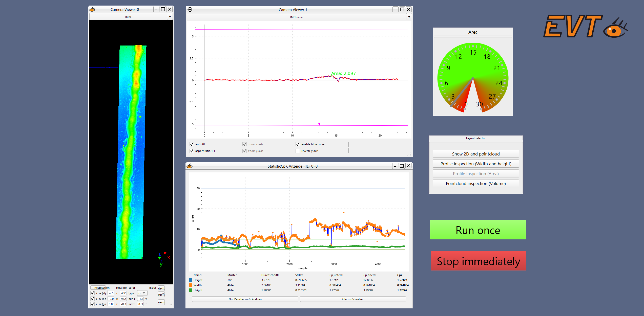Click the eye icon in Camera Viewer 0 title bar
The image size is (644, 316).
(93, 9)
